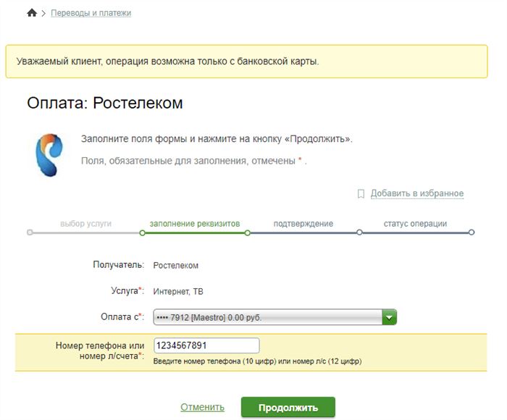Click the Услуга value Интернет, ТВ
Viewport: 507px width, 420px height.
click(x=178, y=291)
